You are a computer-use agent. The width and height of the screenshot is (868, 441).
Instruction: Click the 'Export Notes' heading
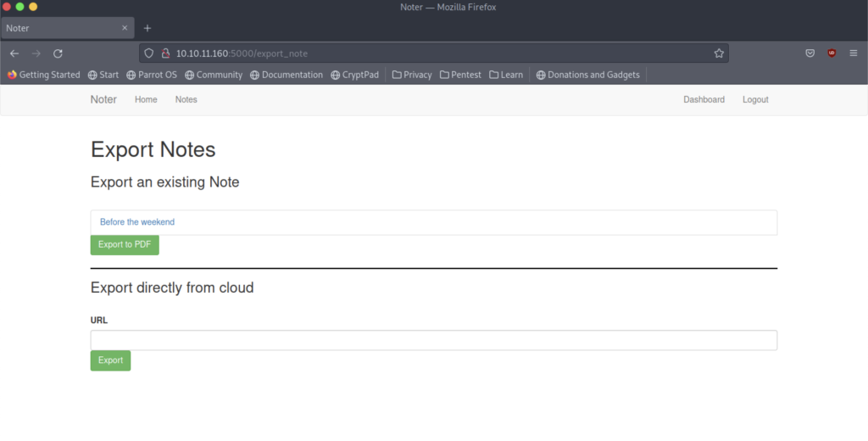153,149
